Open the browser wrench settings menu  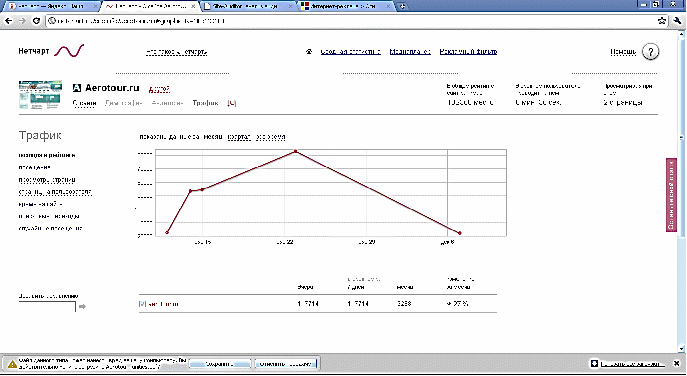pos(677,21)
